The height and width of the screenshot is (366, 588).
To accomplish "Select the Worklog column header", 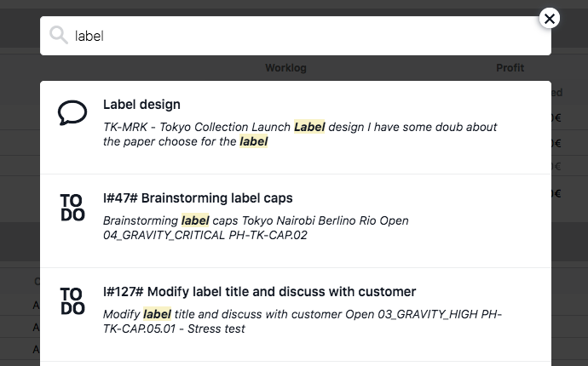I will [x=285, y=68].
